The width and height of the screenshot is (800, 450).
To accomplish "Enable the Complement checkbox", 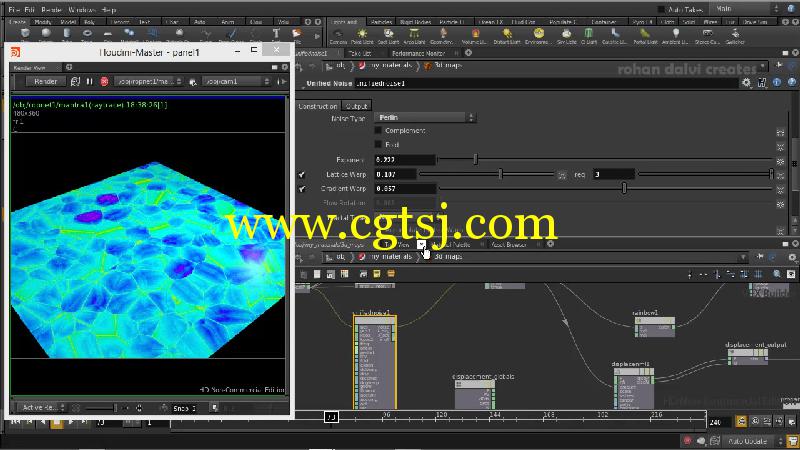I will pyautogui.click(x=378, y=131).
